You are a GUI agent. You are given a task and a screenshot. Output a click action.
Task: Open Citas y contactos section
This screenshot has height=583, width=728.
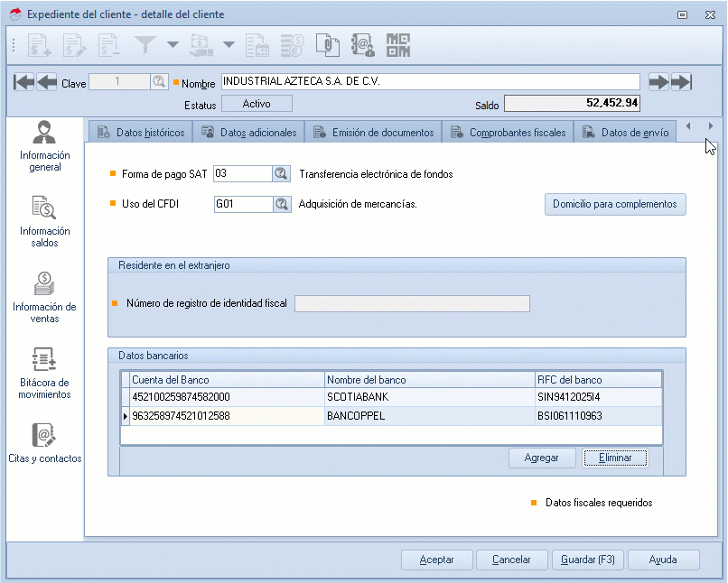pos(44,443)
